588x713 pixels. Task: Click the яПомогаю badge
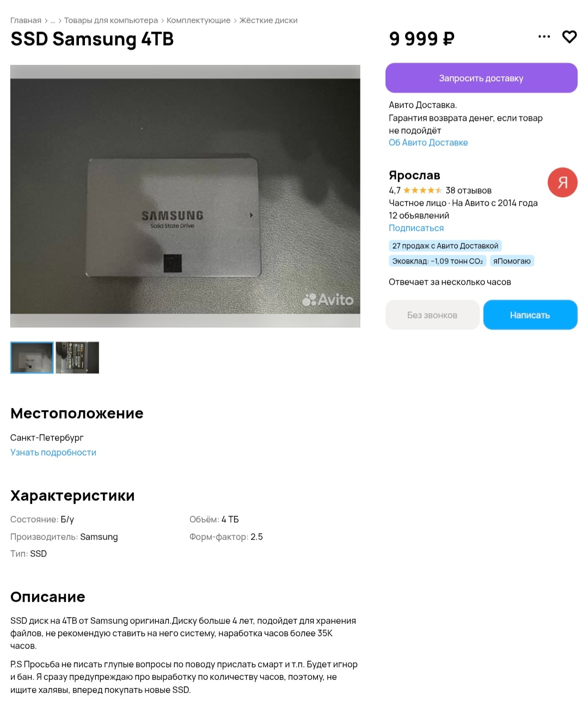512,261
